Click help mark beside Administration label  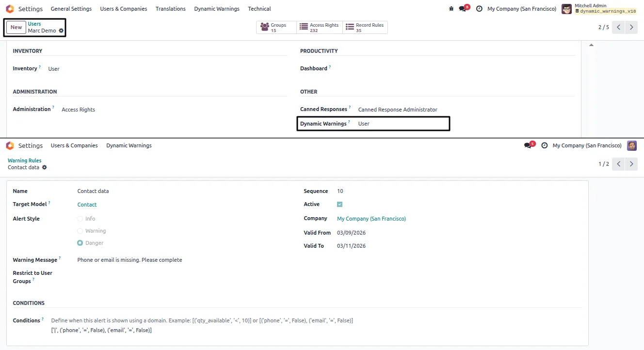pyautogui.click(x=53, y=108)
